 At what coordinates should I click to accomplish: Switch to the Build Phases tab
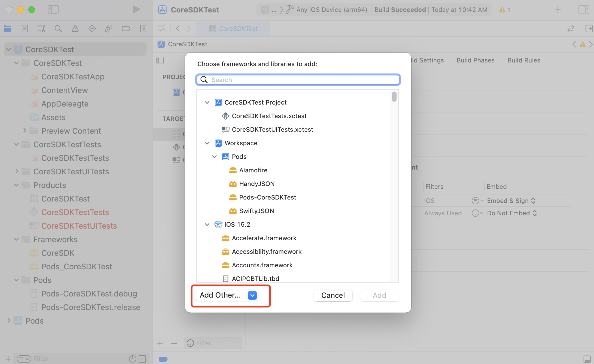(x=475, y=60)
